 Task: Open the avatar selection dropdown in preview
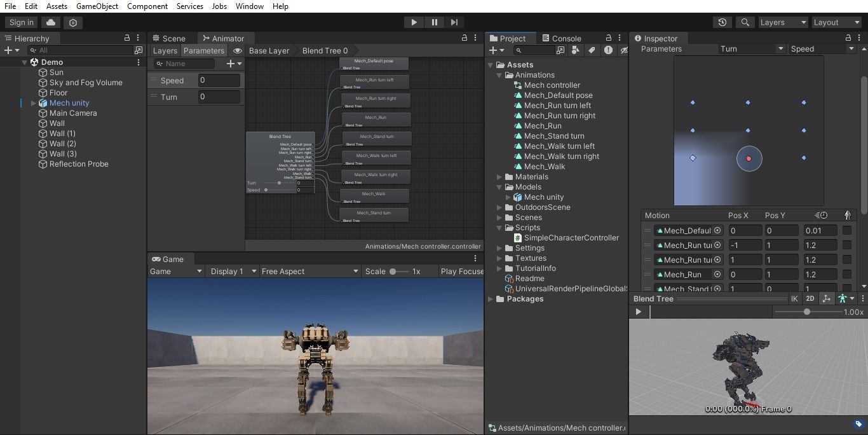[x=846, y=298]
